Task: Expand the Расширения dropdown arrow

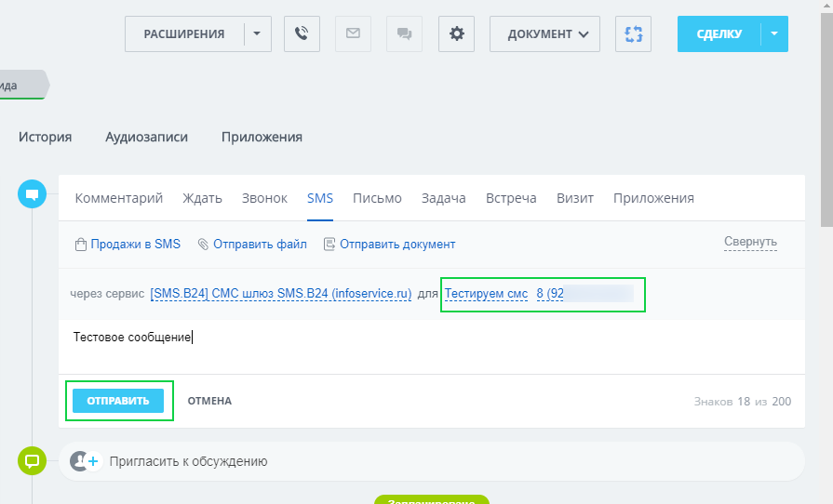Action: tap(257, 33)
